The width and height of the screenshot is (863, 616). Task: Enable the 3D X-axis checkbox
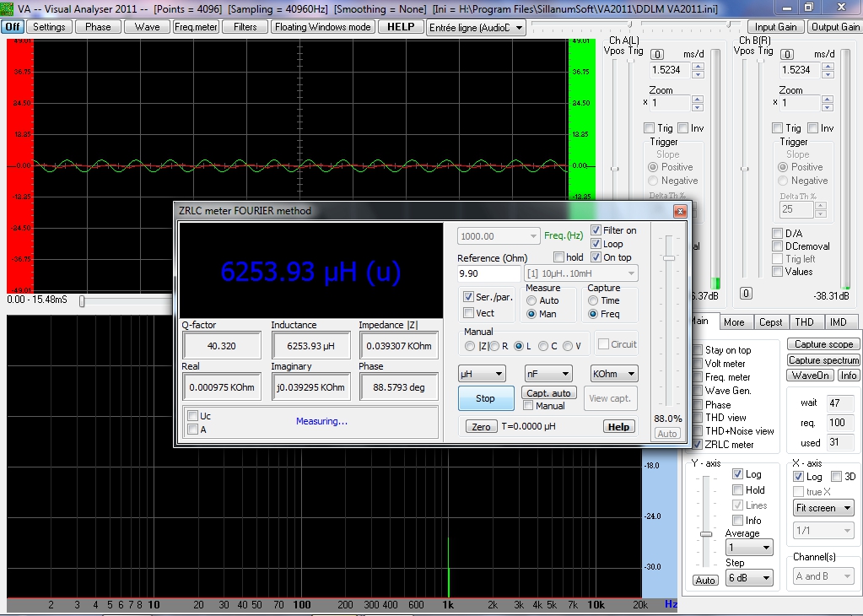[837, 476]
